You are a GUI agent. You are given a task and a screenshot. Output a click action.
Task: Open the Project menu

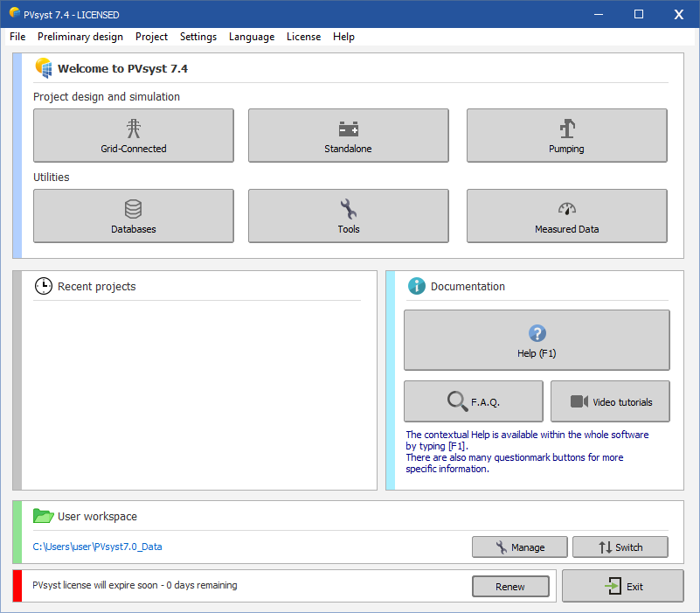point(151,37)
